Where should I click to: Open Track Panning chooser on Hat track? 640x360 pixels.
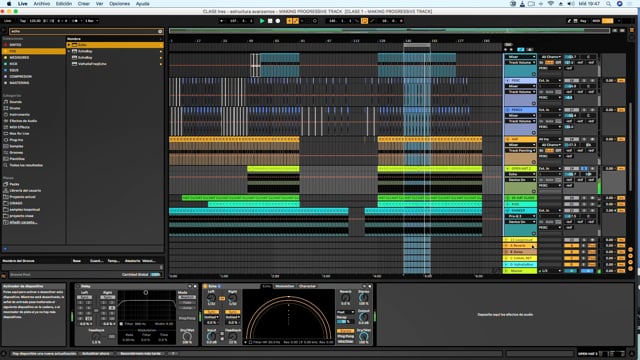520,151
